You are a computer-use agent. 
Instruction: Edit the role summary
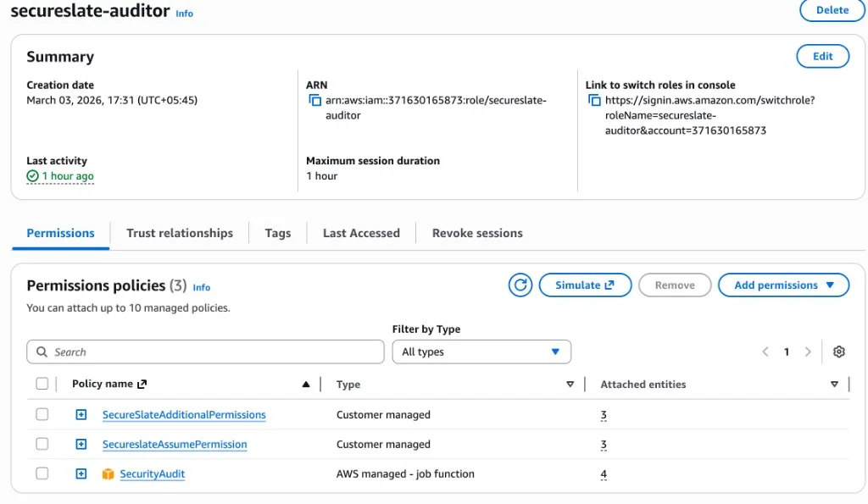pyautogui.click(x=822, y=56)
